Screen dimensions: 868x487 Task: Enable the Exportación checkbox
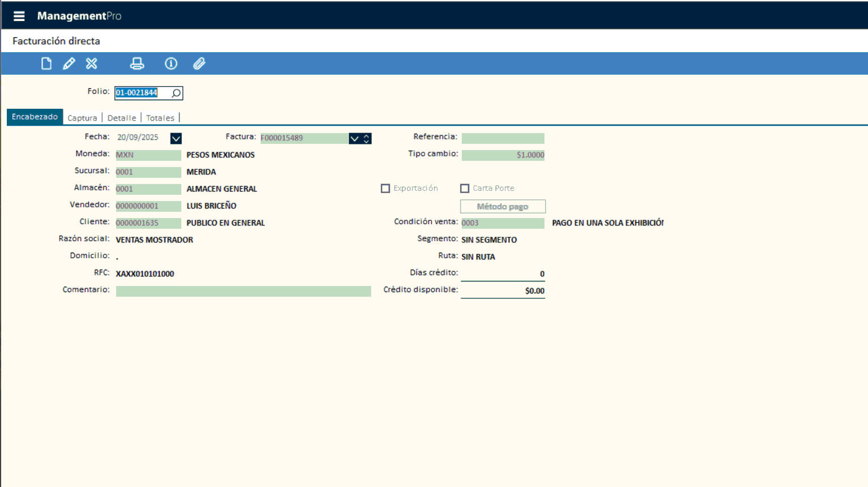385,189
